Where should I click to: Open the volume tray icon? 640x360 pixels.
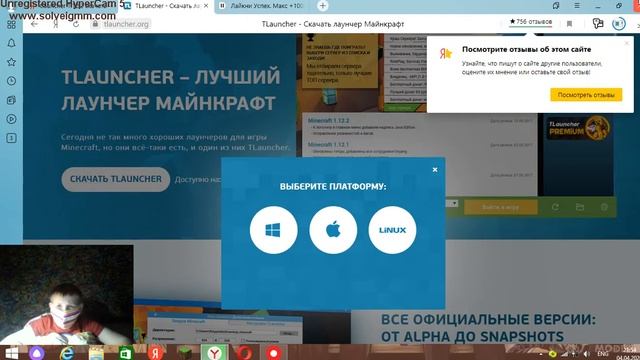(587, 354)
